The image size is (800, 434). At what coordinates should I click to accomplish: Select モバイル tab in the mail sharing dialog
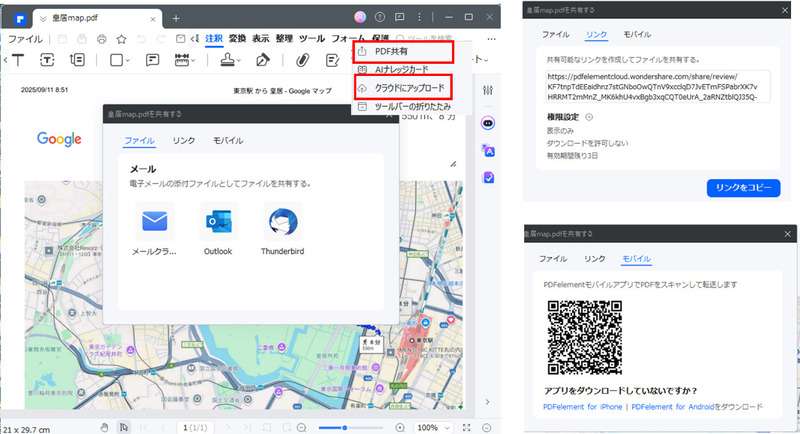tap(228, 141)
